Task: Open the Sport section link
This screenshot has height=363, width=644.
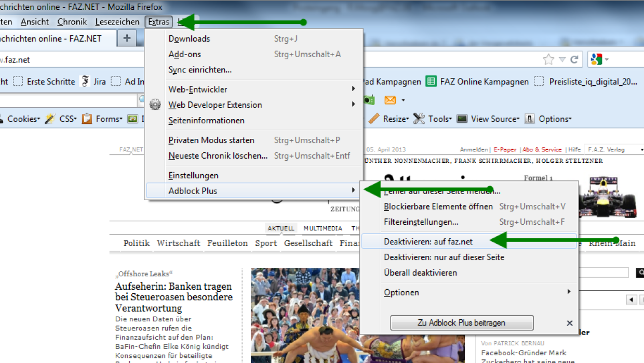Action: click(266, 243)
